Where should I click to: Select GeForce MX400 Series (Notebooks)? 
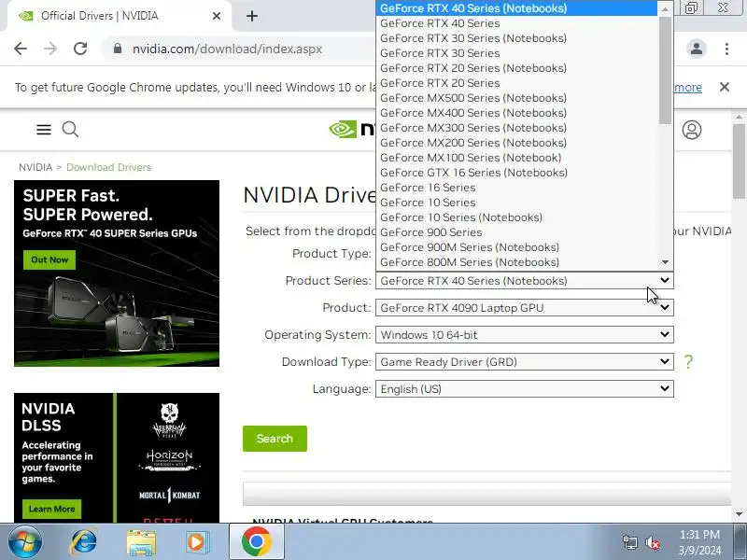coord(516,113)
